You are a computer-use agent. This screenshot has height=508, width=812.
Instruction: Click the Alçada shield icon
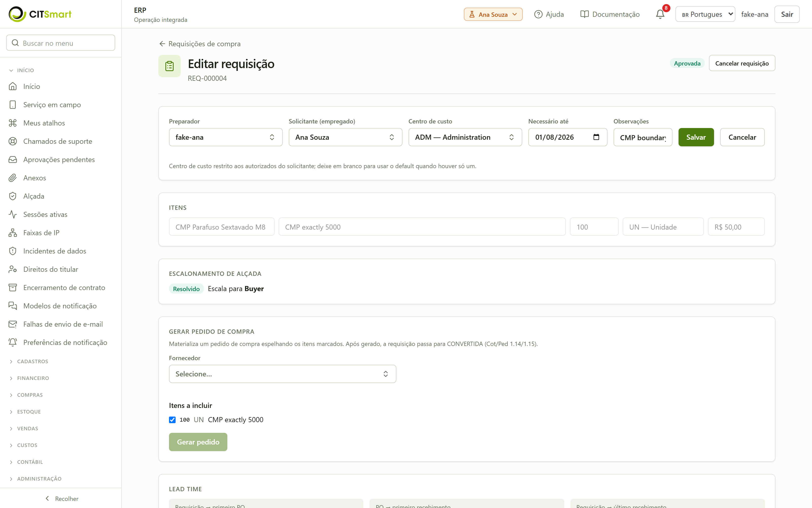pos(13,196)
